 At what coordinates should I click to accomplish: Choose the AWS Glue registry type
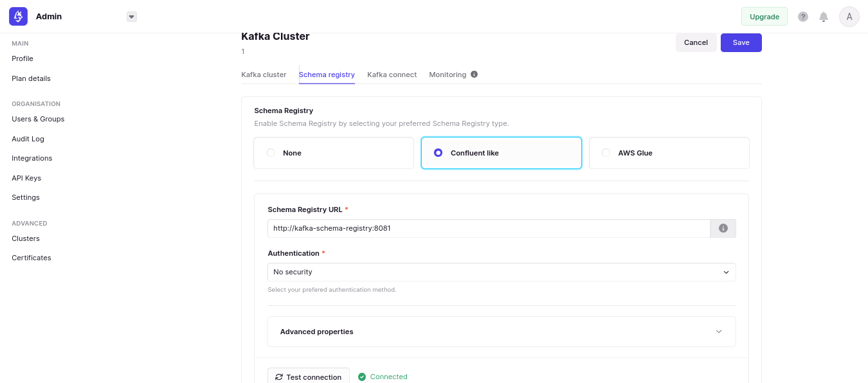(669, 153)
